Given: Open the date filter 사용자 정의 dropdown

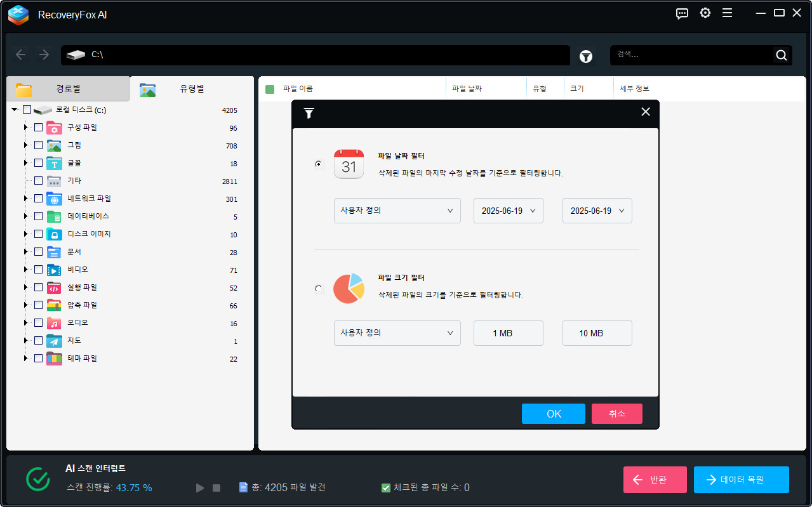Looking at the screenshot, I should click(x=397, y=211).
